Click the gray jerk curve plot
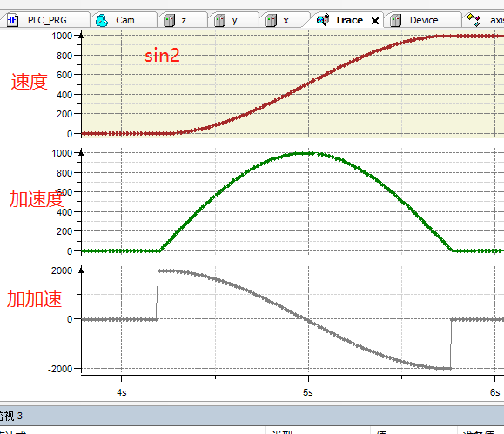This screenshot has width=504, height=434. pos(292,320)
